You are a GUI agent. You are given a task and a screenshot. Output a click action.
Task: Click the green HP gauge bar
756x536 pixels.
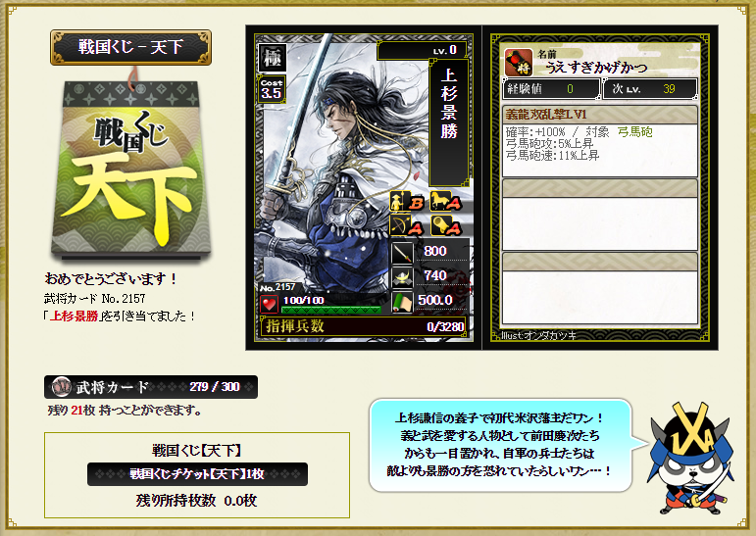coord(331,310)
